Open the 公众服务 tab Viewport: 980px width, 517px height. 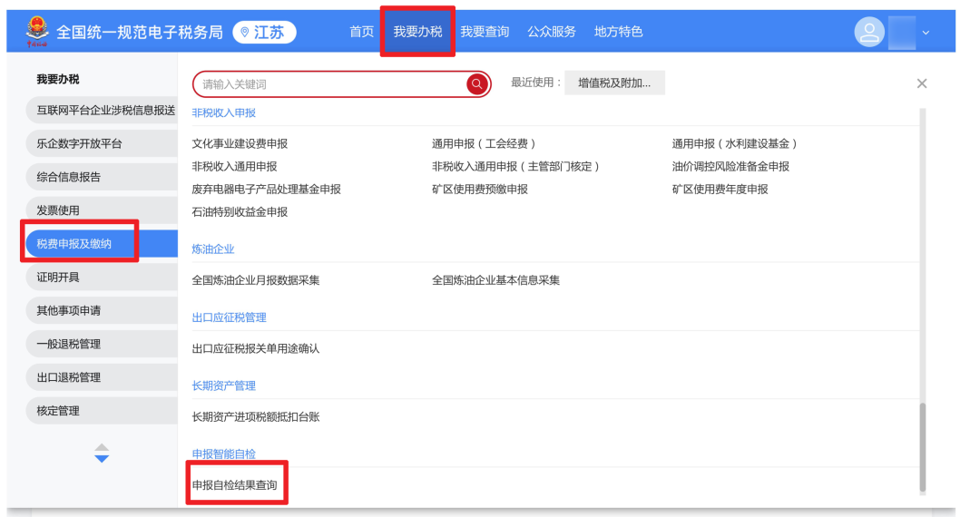[x=552, y=32]
